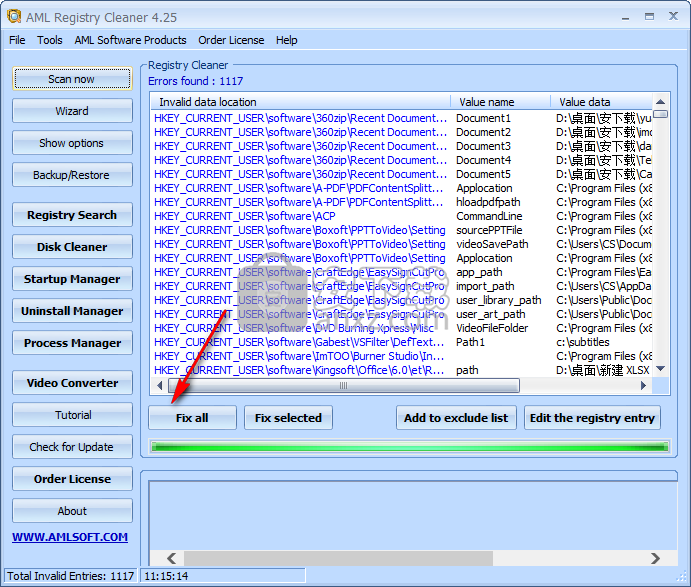
Task: Click Check for Update
Action: coord(72,447)
